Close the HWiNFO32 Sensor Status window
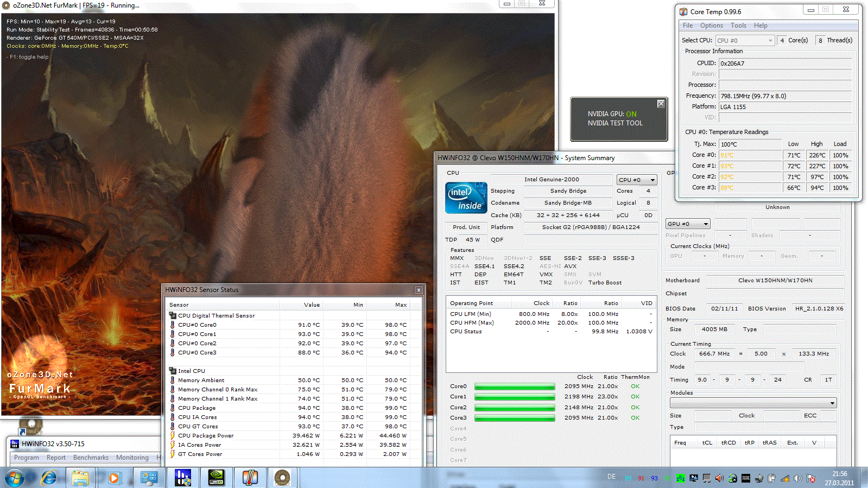868x488 pixels. (419, 290)
